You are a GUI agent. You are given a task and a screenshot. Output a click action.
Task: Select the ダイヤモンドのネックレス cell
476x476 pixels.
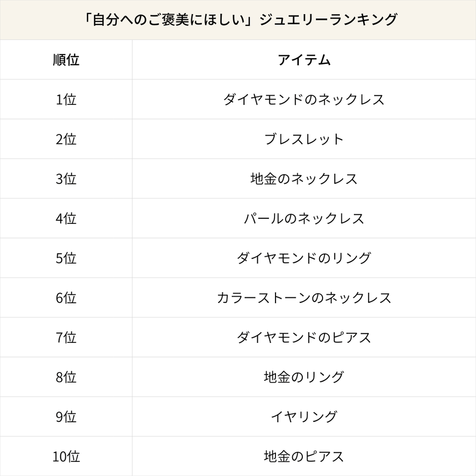[304, 99]
